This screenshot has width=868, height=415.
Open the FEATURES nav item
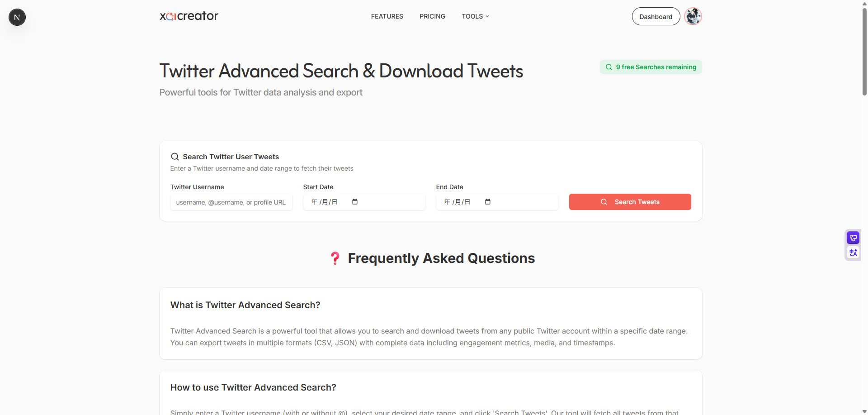387,16
